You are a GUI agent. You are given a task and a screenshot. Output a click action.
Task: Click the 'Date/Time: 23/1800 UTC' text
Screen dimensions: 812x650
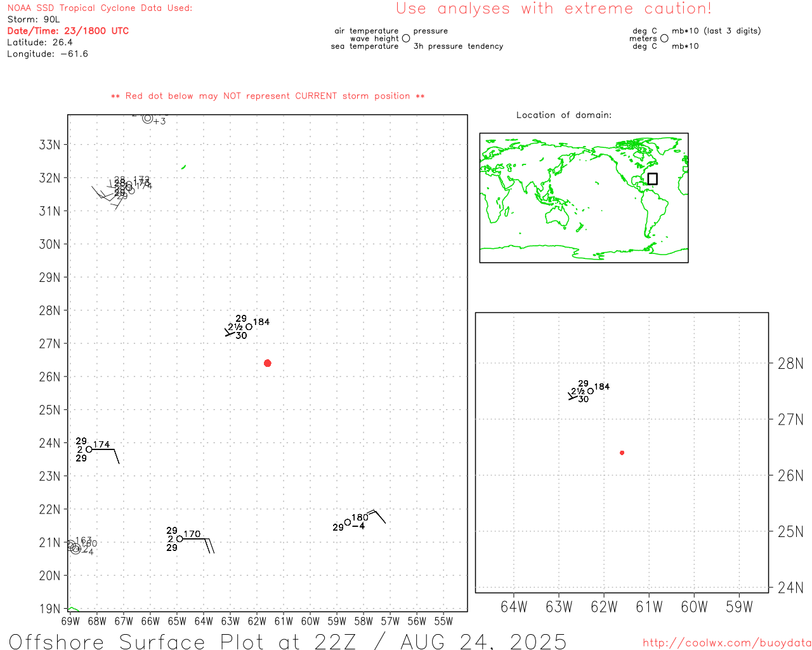coord(68,31)
